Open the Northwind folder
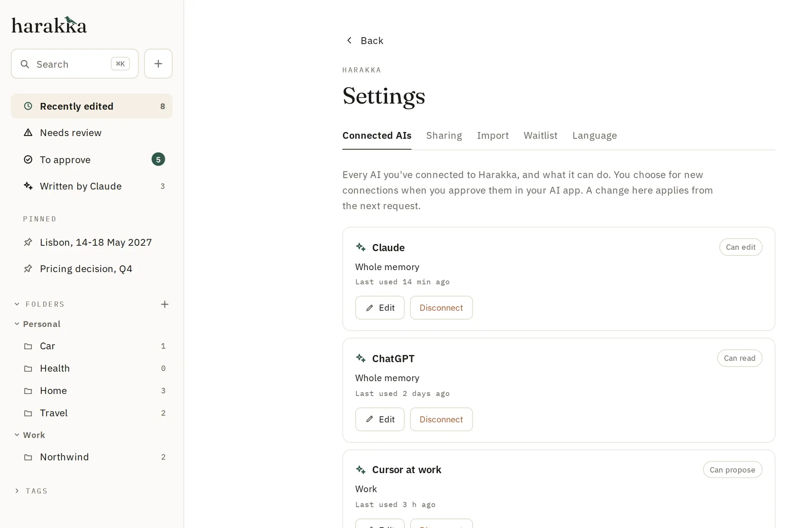This screenshot has height=528, width=812. click(92, 457)
